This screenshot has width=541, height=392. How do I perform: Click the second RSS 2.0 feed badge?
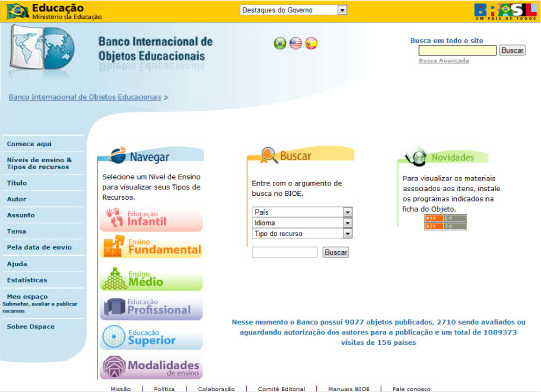[445, 226]
